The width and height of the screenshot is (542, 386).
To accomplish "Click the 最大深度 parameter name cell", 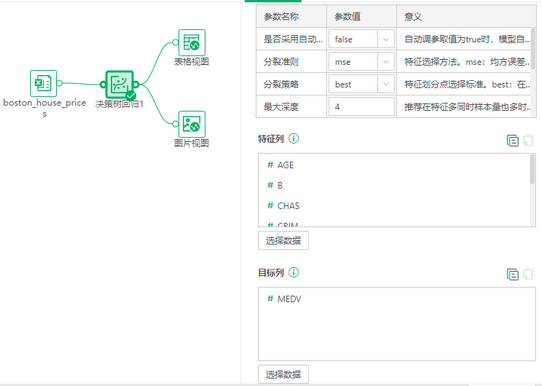I will [x=291, y=107].
